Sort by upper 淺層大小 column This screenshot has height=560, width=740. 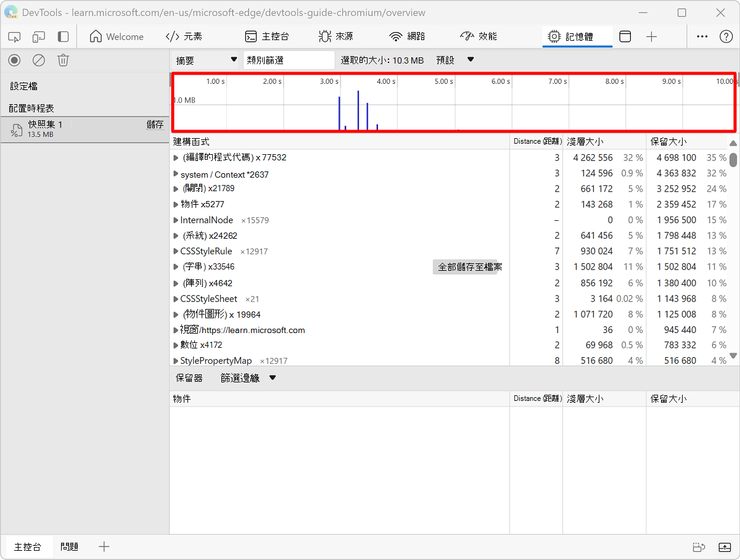pyautogui.click(x=604, y=142)
